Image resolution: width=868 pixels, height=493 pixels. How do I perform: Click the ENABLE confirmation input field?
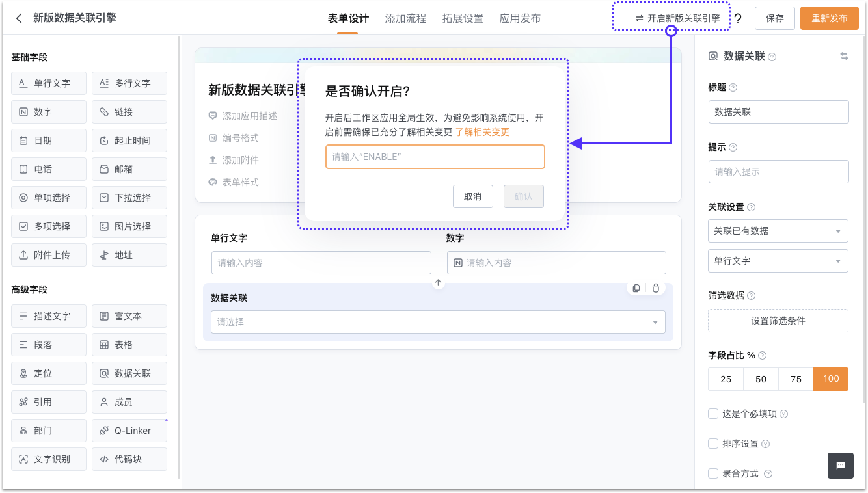(435, 157)
